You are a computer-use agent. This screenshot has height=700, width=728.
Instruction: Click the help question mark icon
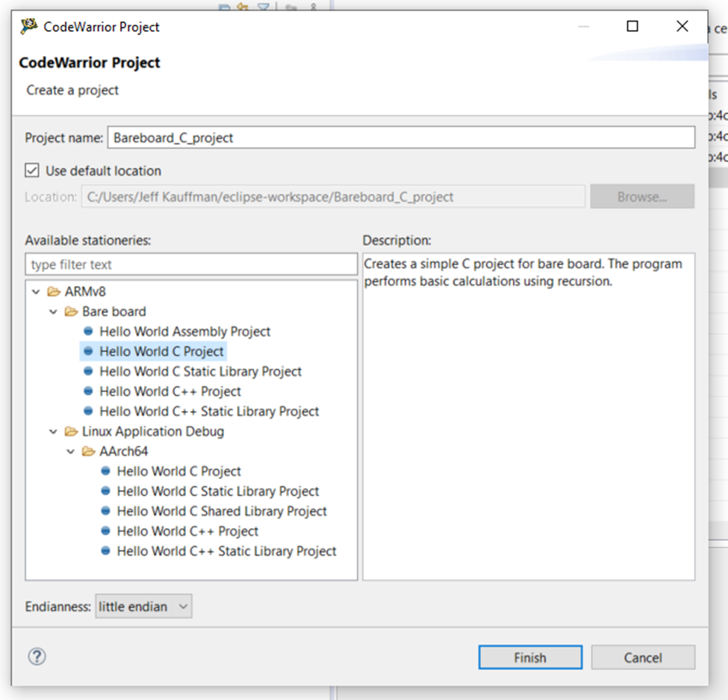[x=37, y=657]
